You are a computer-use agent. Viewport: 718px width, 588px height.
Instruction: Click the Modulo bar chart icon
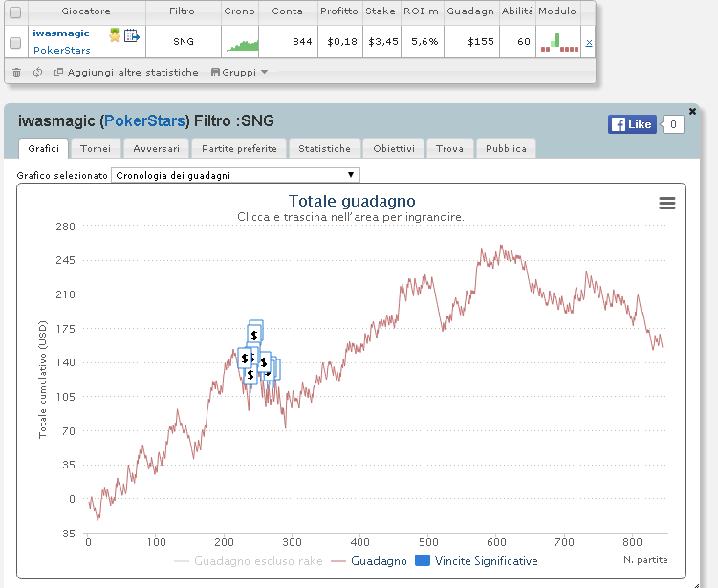[559, 42]
